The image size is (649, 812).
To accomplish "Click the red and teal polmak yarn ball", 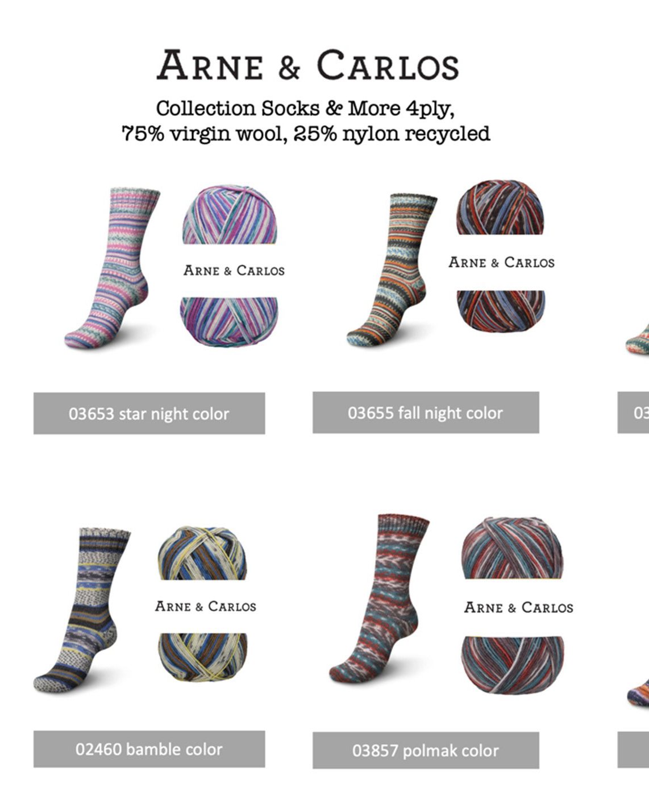I will point(513,606).
